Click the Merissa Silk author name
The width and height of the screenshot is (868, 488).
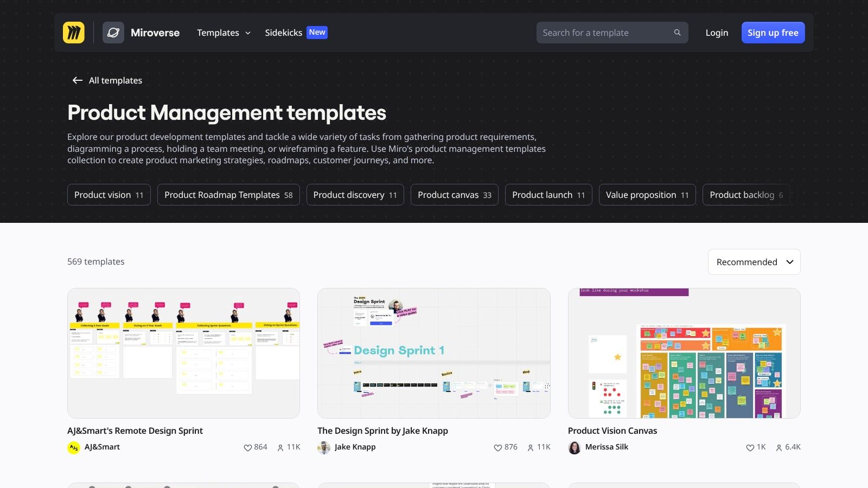(607, 447)
